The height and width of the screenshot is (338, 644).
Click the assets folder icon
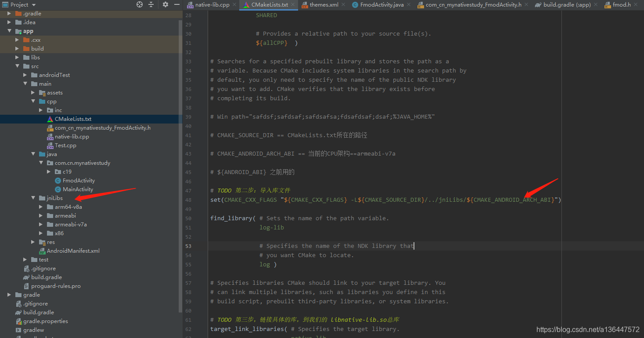(42, 93)
